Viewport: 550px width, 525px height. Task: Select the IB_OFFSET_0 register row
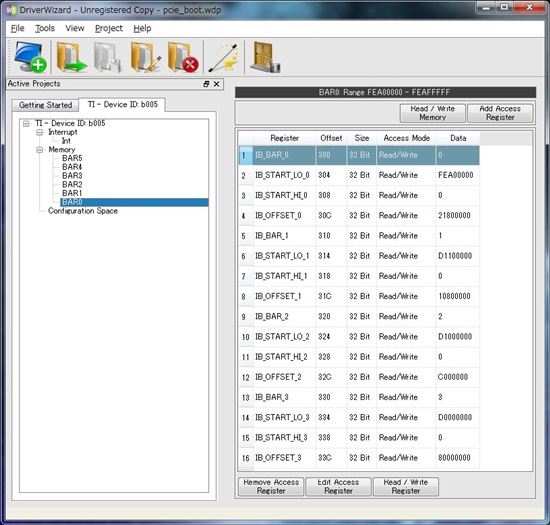359,215
